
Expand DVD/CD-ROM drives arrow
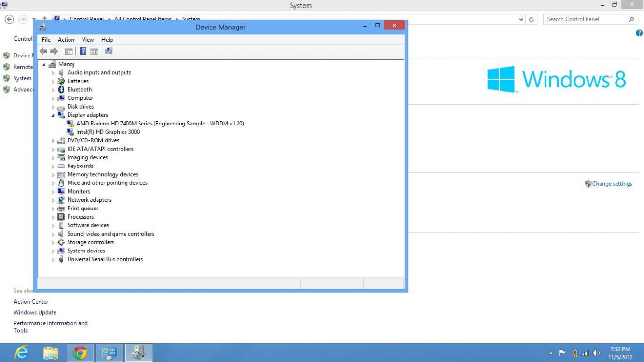[x=53, y=141]
